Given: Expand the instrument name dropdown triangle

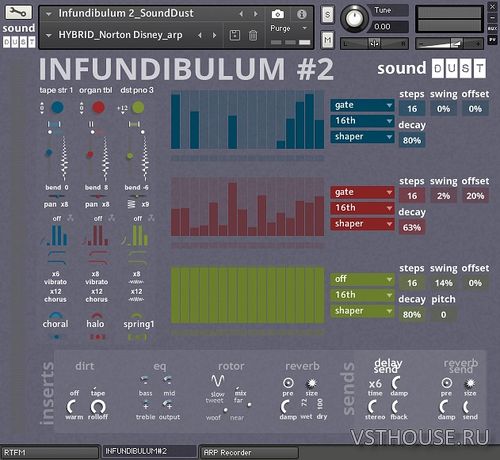Looking at the screenshot, I should 49,14.
